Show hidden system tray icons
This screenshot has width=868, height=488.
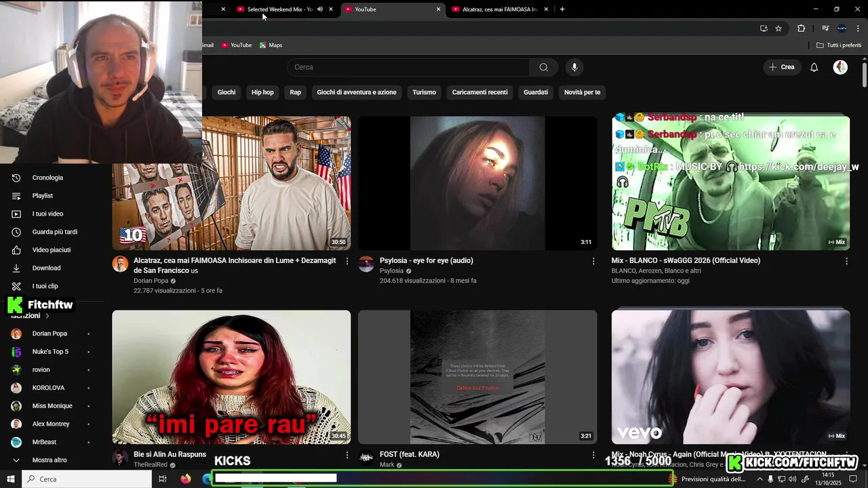(x=759, y=479)
